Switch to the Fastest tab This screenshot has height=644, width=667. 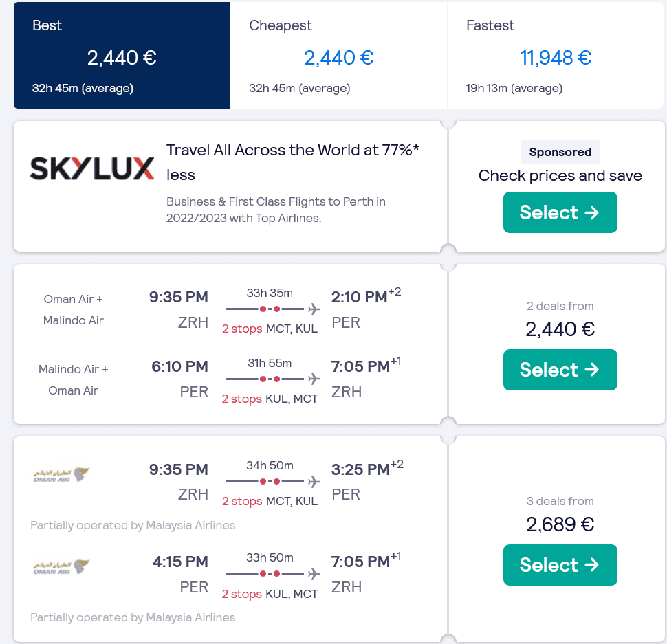point(556,55)
